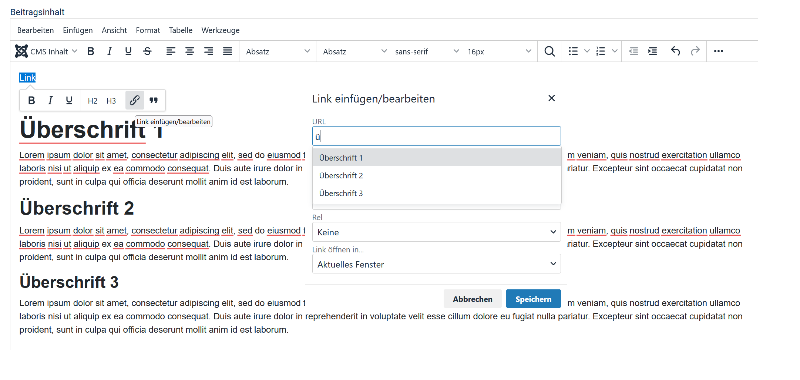800x380 pixels.
Task: Click the Überschrift 3 heading in editor
Action: tap(69, 282)
